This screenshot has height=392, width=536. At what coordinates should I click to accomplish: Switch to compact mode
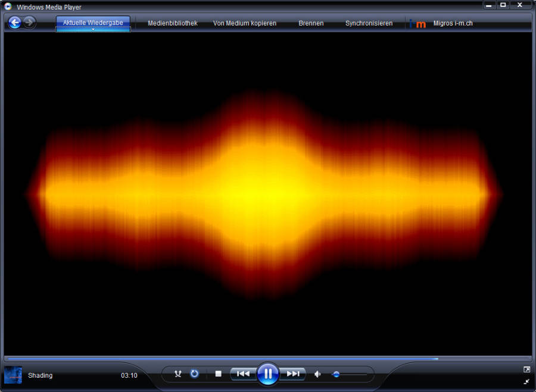(x=526, y=381)
